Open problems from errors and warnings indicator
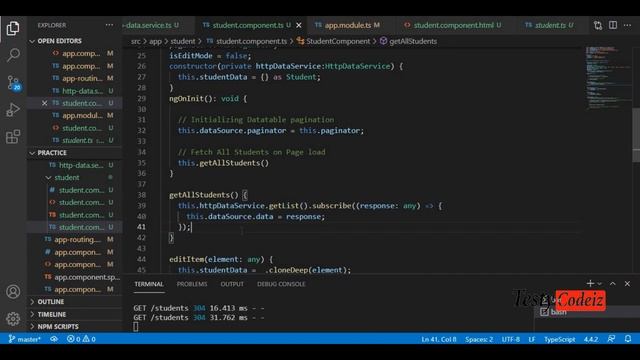This screenshot has width=640, height=360. tap(81, 339)
